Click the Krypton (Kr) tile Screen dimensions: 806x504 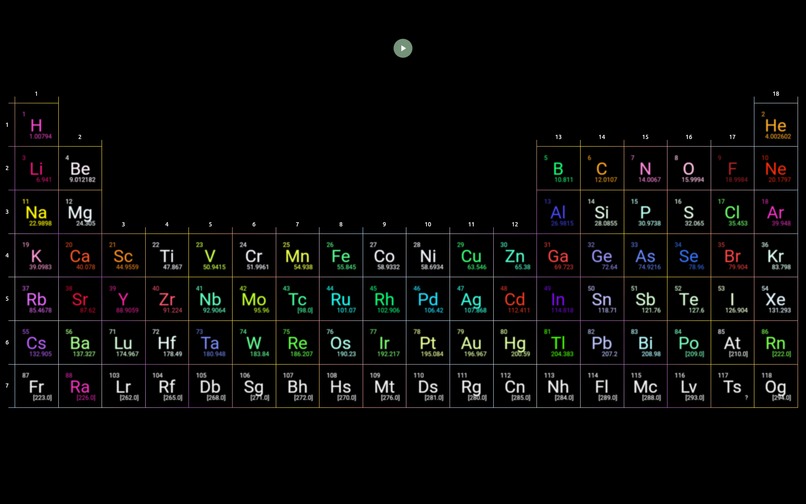pos(776,256)
